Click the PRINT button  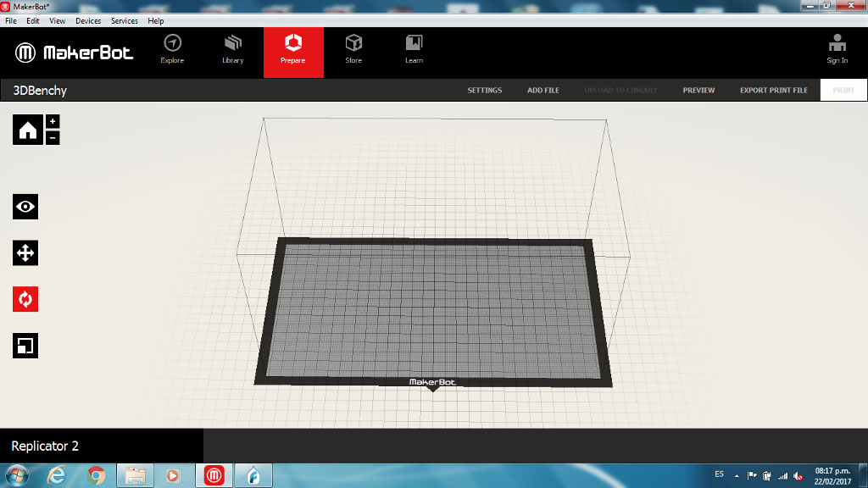843,90
